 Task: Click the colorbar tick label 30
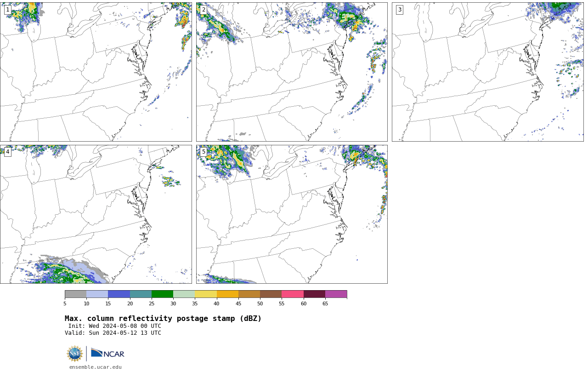(173, 303)
